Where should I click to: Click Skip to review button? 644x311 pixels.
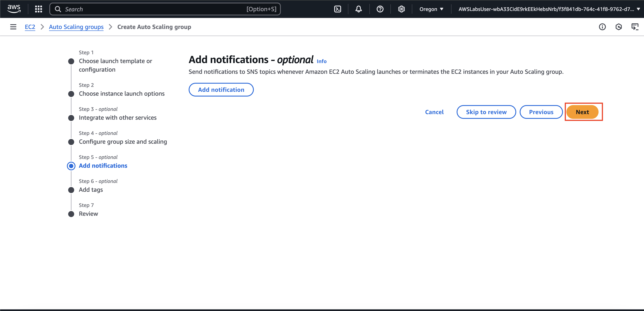pos(486,112)
